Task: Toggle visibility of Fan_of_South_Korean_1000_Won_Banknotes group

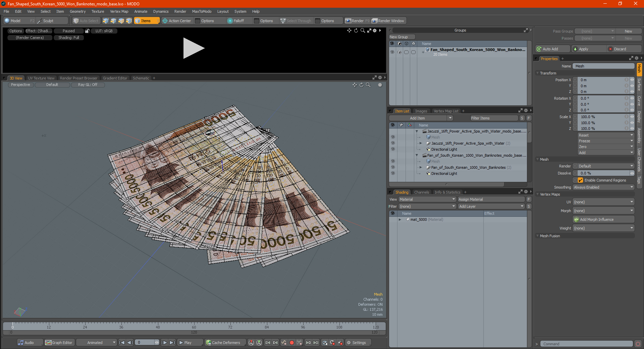Action: pos(393,167)
